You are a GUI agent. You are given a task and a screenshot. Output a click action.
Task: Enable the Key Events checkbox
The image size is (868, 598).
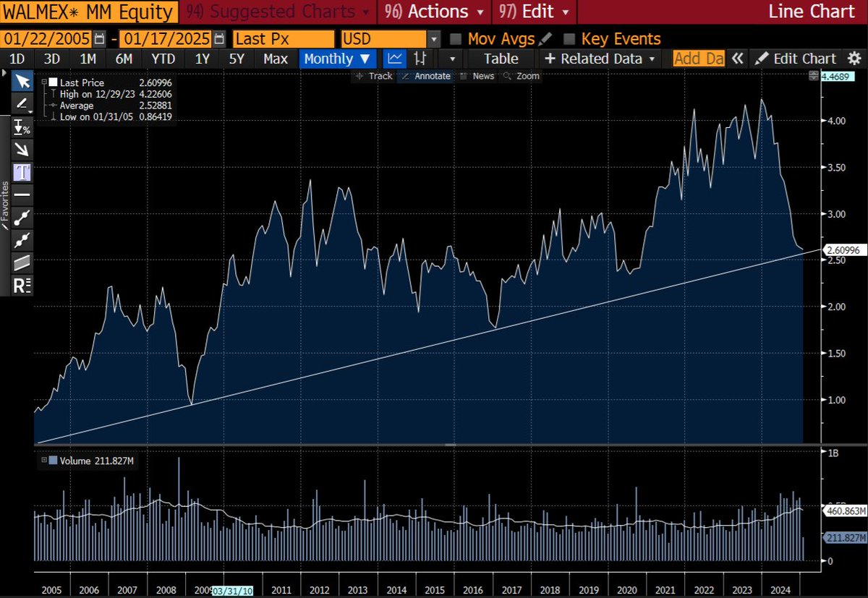coord(569,39)
